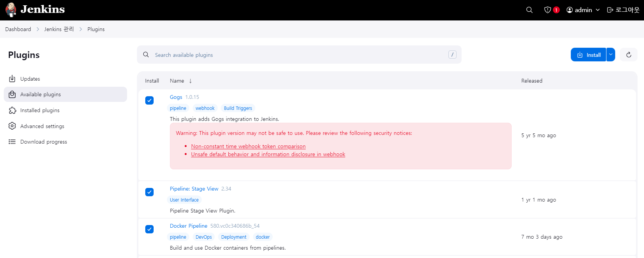This screenshot has height=258, width=644.
Task: Click the webhook tag under Gogs
Action: tap(205, 108)
